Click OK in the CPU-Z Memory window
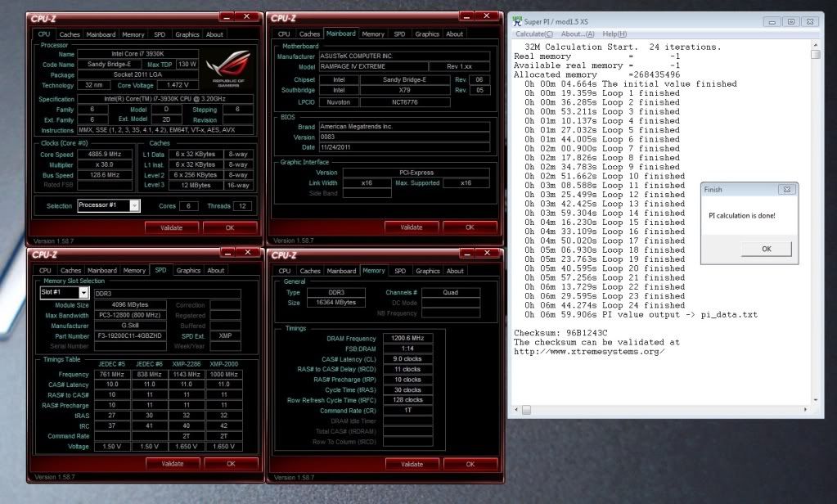 [x=470, y=465]
